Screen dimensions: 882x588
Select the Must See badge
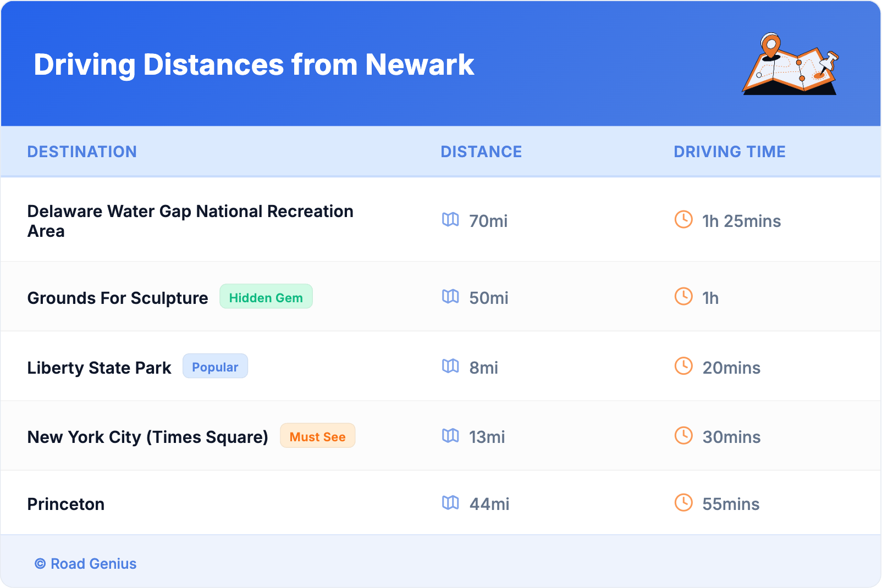click(x=317, y=436)
